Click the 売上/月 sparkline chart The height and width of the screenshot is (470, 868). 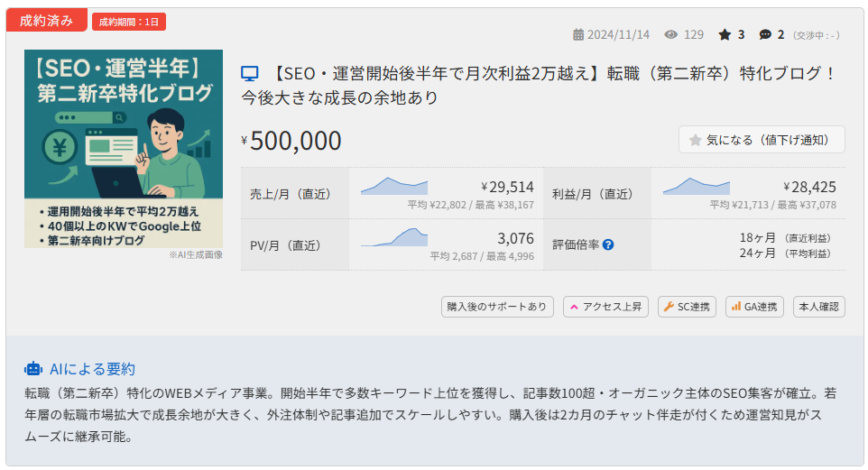pos(394,186)
